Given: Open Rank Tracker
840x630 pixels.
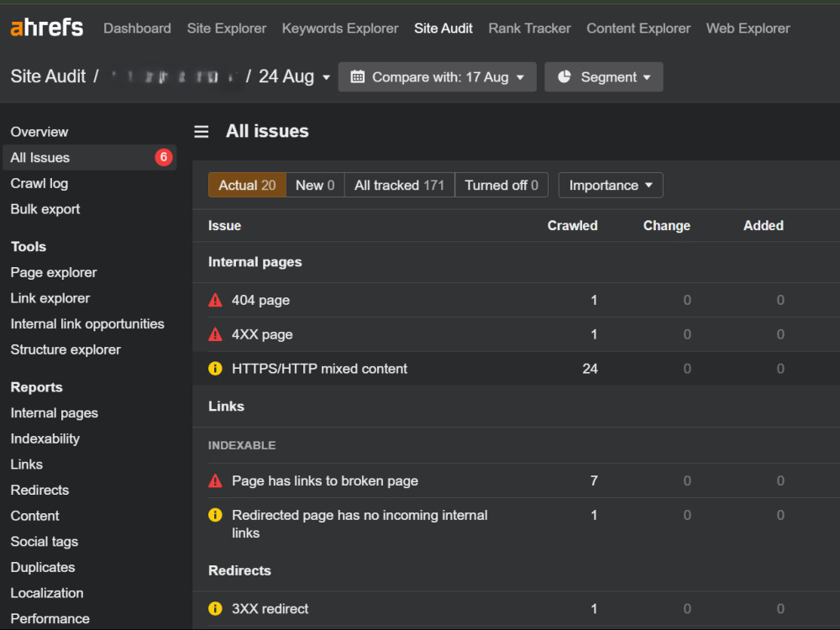Looking at the screenshot, I should pos(529,28).
